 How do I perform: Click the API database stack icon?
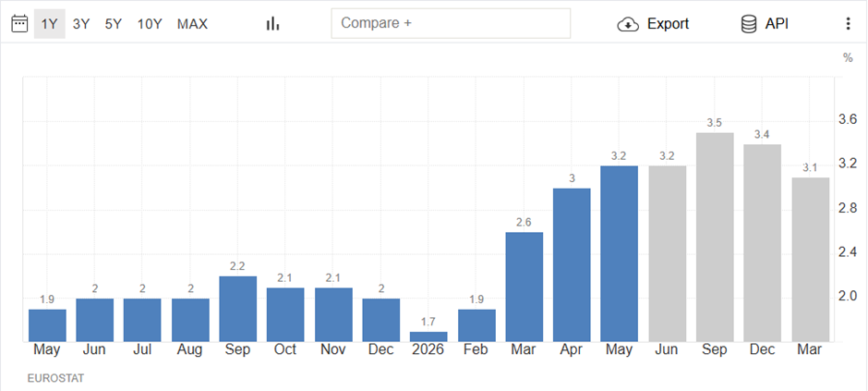pos(749,24)
